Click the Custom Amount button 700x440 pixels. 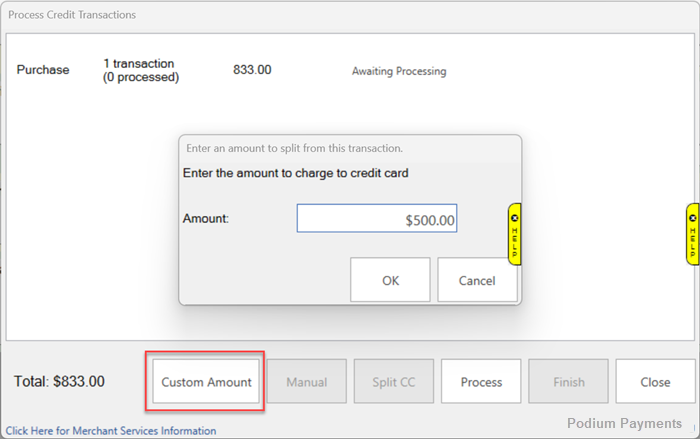(x=207, y=382)
